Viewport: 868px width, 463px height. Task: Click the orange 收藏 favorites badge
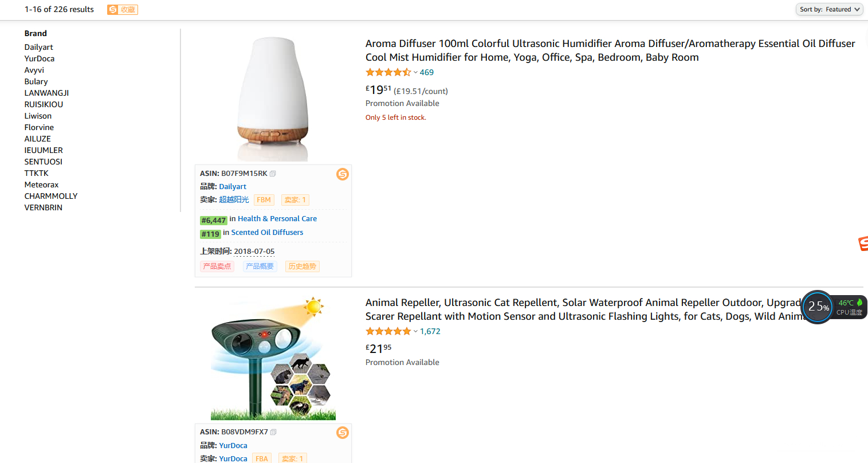[x=123, y=10]
